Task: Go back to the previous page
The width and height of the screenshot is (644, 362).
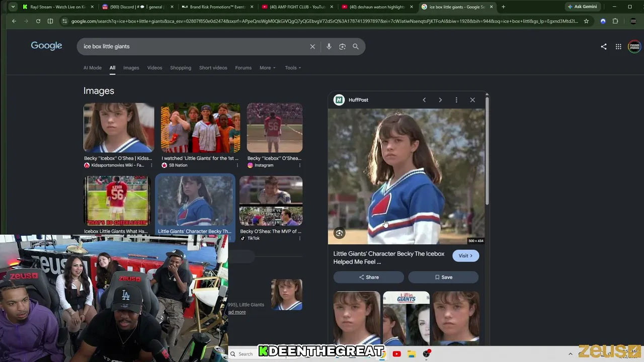Action: point(14,21)
